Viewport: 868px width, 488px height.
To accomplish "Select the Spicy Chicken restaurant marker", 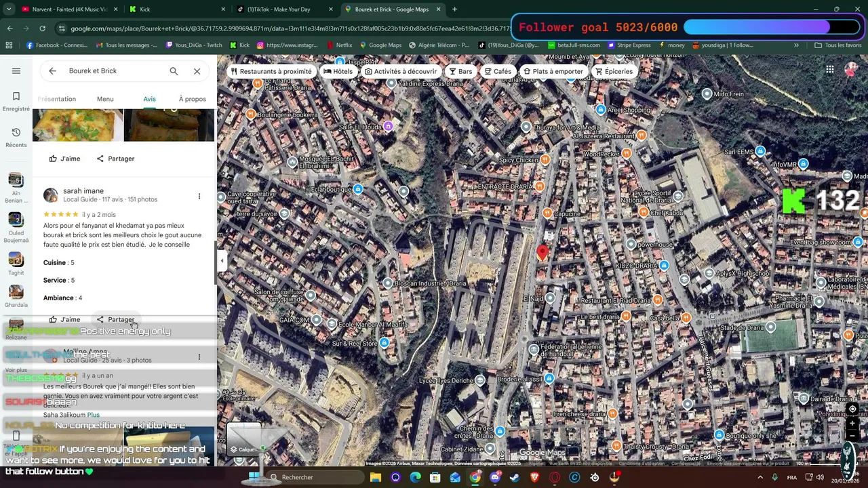I will pos(545,160).
